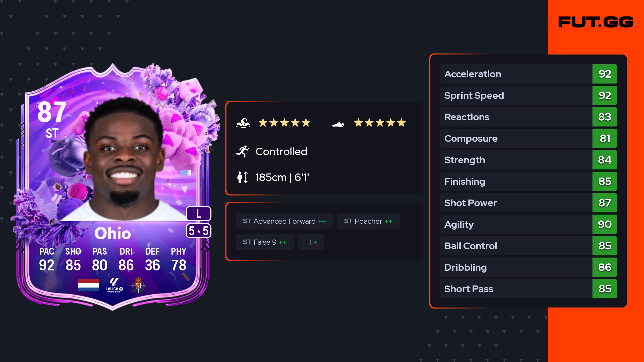Screen dimensions: 644x362
Task: Expand the +1 additional roles tag
Action: coord(311,242)
